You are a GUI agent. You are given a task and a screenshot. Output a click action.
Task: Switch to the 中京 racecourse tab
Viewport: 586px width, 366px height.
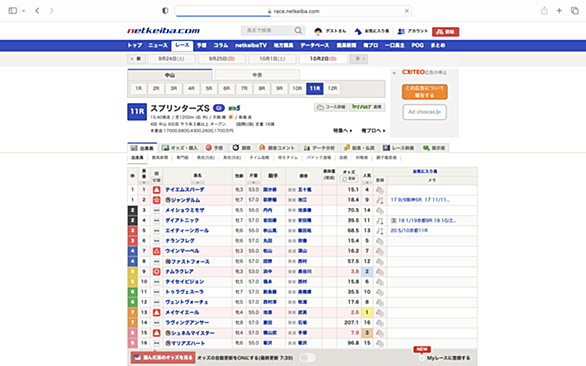click(257, 75)
